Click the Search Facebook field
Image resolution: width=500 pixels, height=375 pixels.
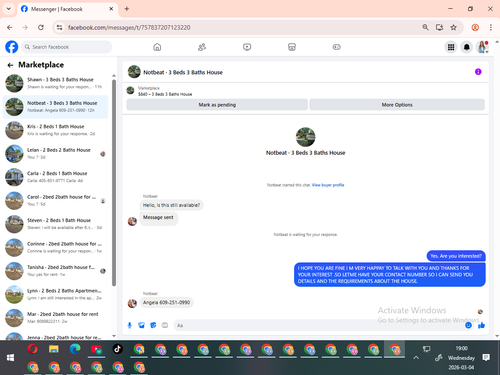pyautogui.click(x=67, y=47)
